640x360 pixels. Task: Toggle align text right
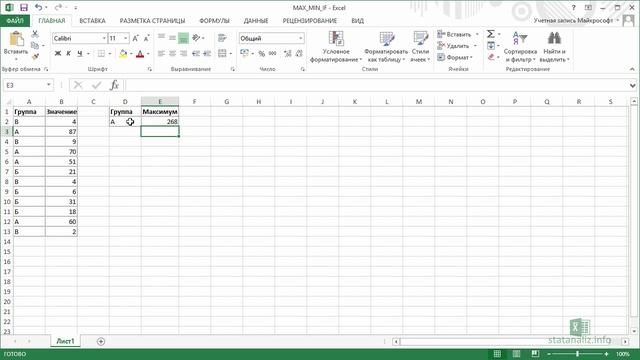click(184, 53)
